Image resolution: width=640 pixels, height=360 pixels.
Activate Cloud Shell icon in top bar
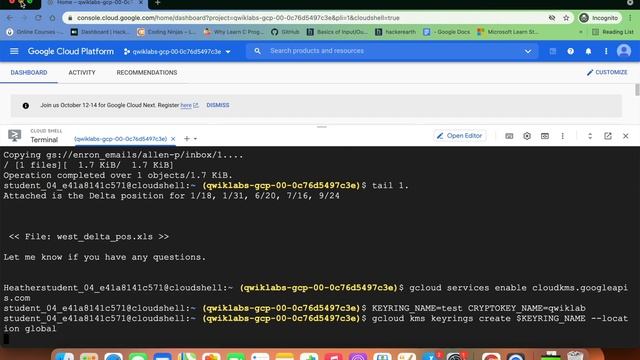coord(552,51)
